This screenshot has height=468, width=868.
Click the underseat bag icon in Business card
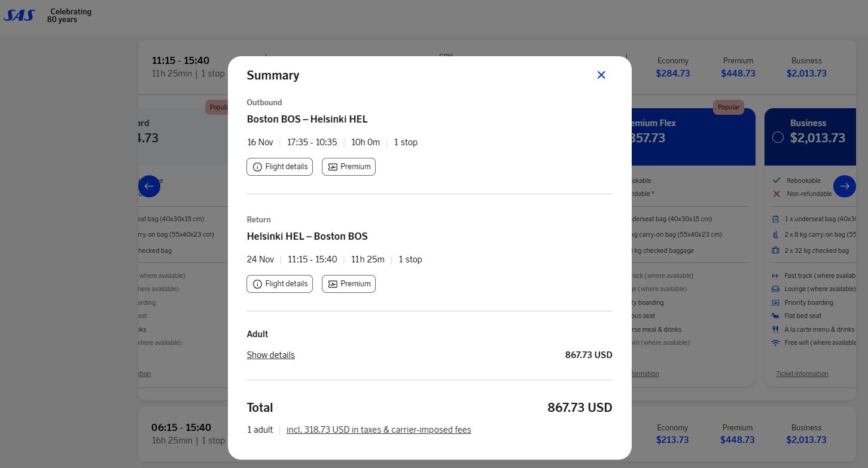point(776,219)
